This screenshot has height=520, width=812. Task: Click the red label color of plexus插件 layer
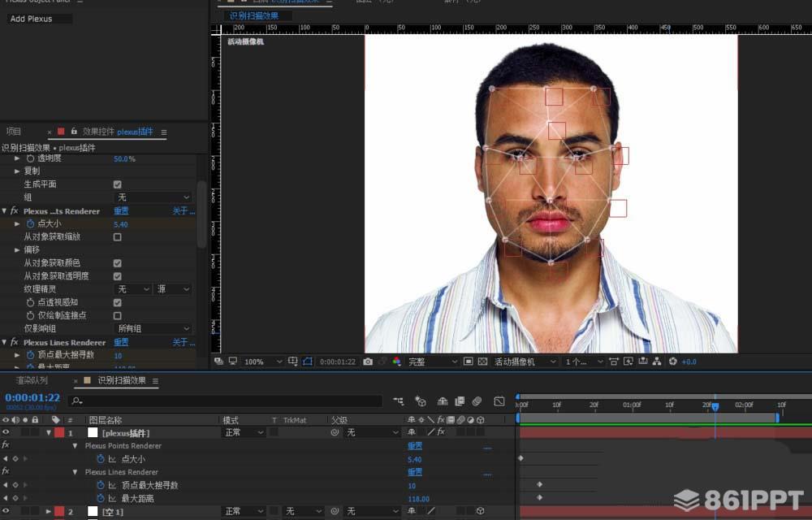point(59,432)
